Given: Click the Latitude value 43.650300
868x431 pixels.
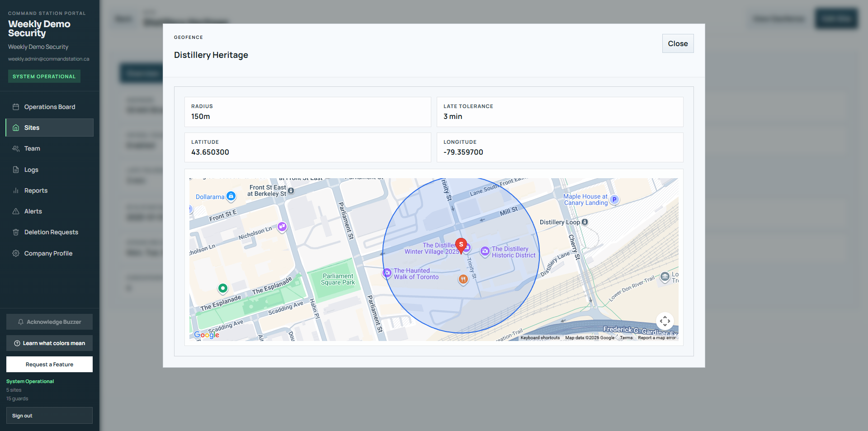Looking at the screenshot, I should coord(210,152).
